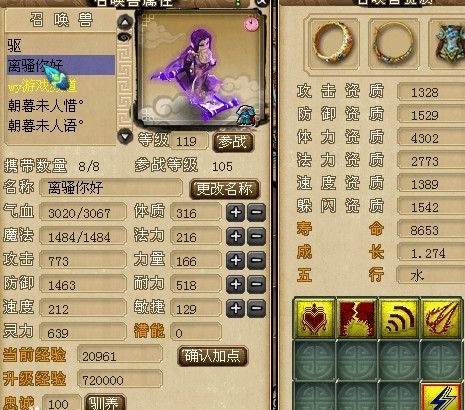Click the 名称 input field
Viewport: 465px width, 410px height.
[x=111, y=188]
